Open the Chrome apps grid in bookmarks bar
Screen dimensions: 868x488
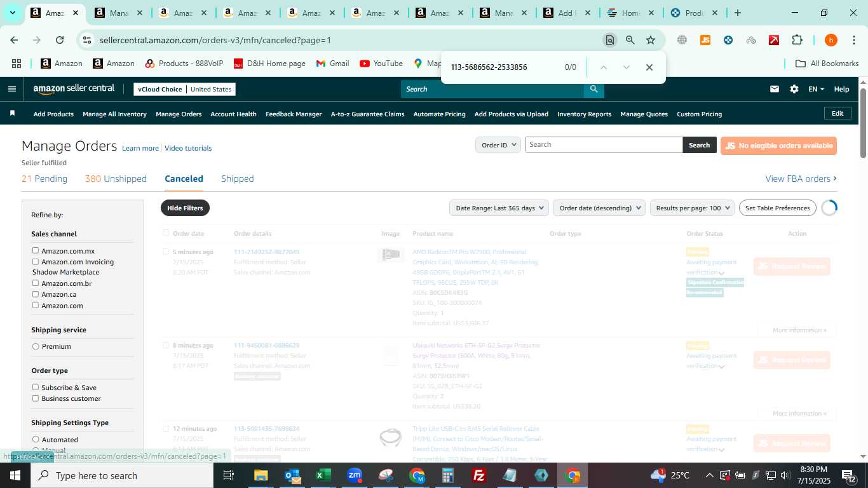point(17,64)
